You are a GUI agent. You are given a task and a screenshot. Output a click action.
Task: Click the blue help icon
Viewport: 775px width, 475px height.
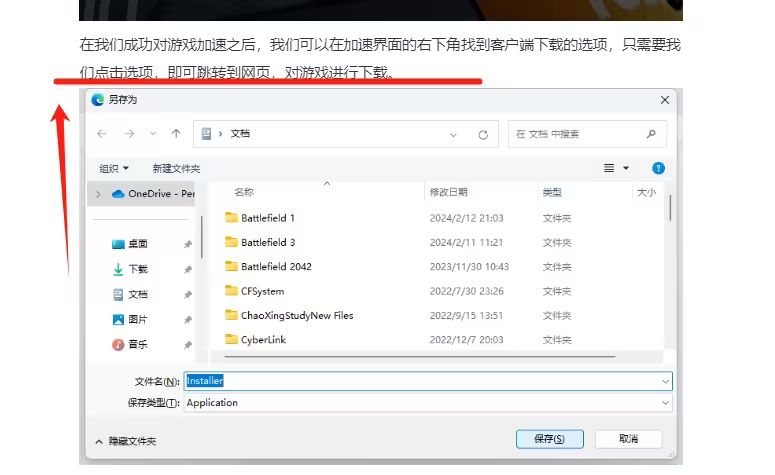(658, 169)
